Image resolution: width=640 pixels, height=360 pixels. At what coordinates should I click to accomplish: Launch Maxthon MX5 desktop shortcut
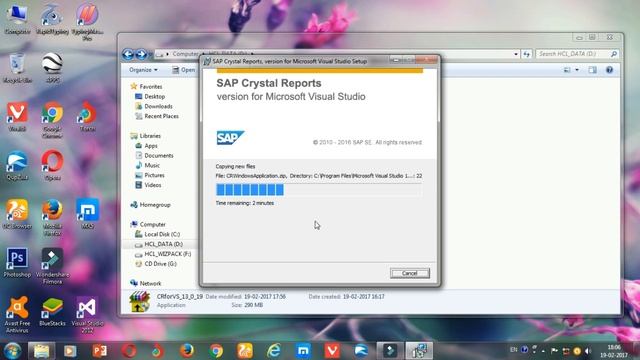click(x=87, y=214)
